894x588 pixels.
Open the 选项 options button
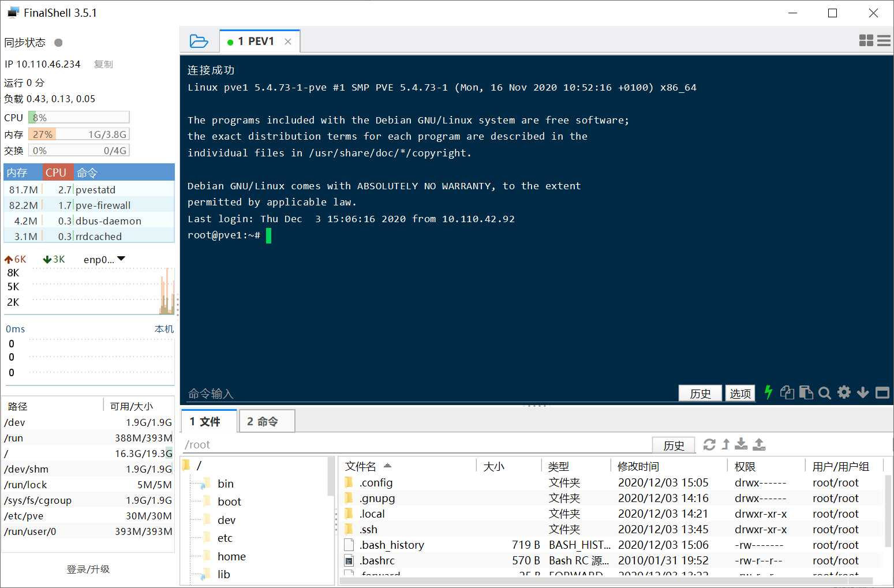click(740, 393)
